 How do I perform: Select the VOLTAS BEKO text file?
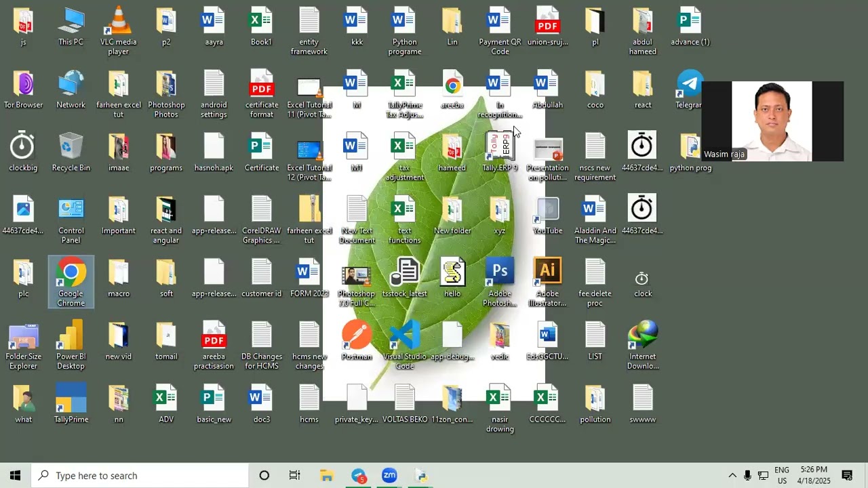coord(405,404)
